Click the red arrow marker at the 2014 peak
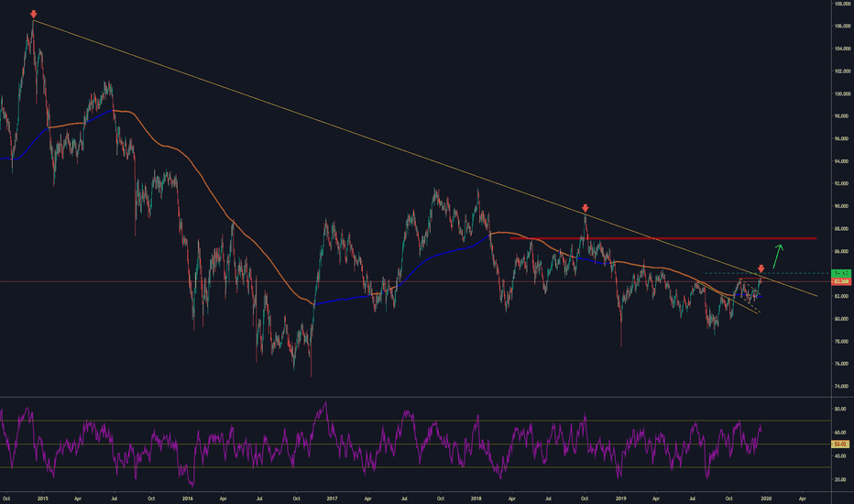Viewport: 854px width, 504px height. (34, 16)
